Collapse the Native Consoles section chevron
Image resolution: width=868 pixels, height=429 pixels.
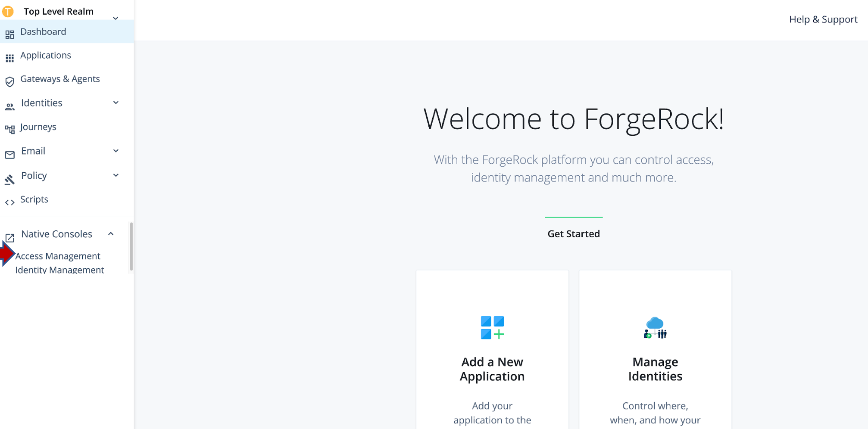pos(111,234)
